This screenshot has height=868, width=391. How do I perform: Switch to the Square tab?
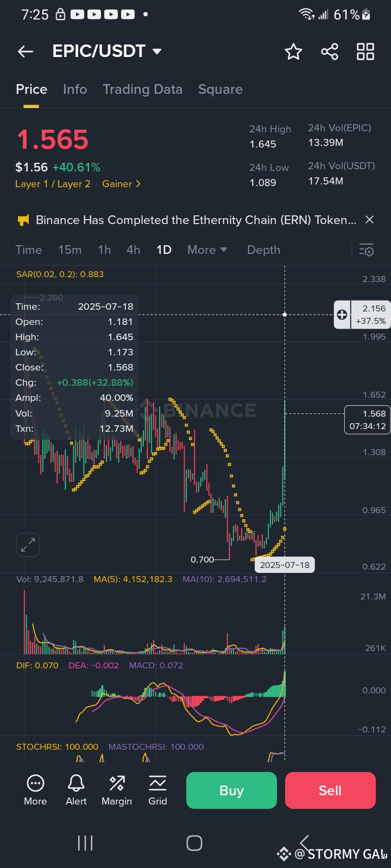[x=220, y=90]
